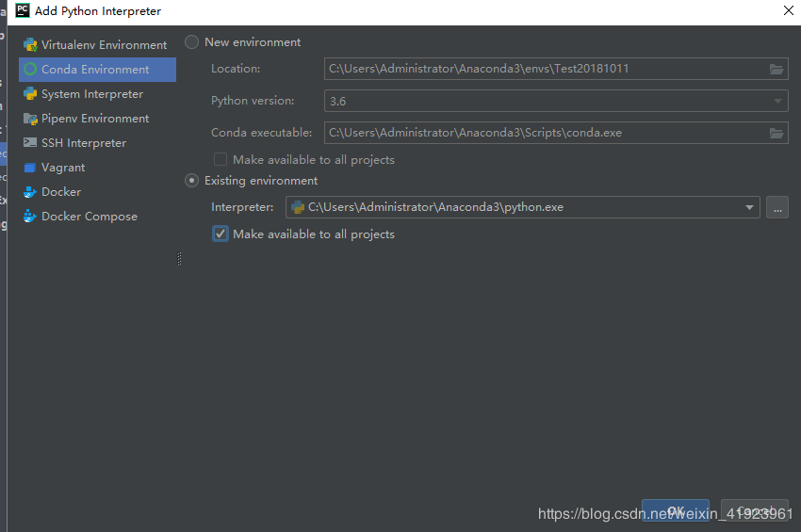Viewport: 801px width, 532px height.
Task: Click the 'Conda executable:' label
Action: (262, 133)
